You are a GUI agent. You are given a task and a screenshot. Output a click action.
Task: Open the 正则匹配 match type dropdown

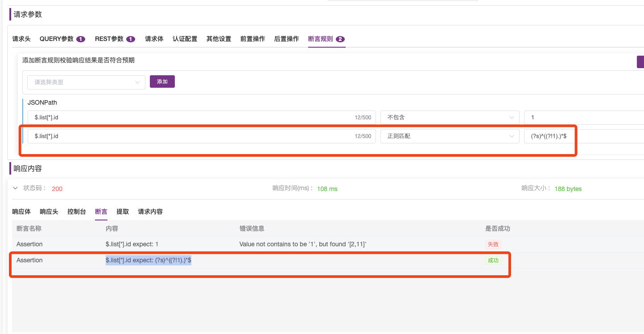[x=450, y=136]
